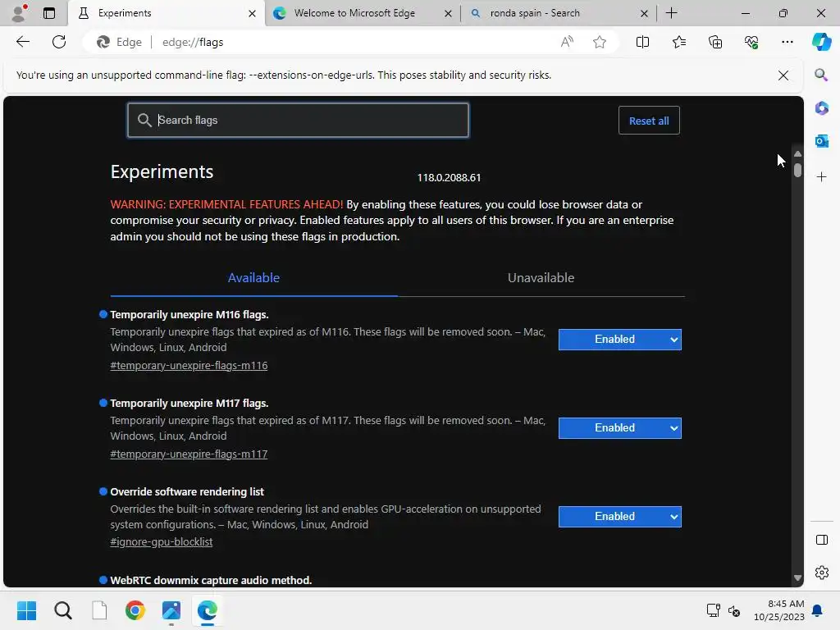Open the Windows Start menu
Viewport: 840px width, 630px height.
26,610
